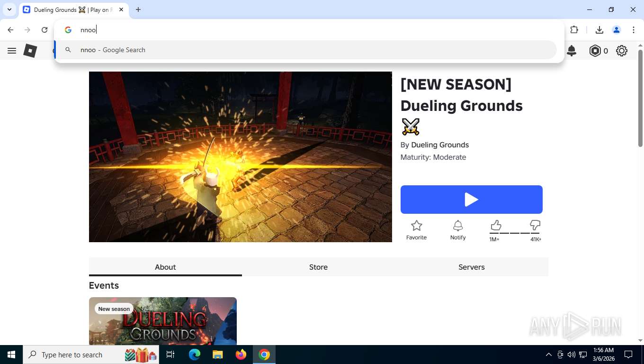Dislike the game with thumbs down
This screenshot has height=364, width=644.
tap(535, 225)
